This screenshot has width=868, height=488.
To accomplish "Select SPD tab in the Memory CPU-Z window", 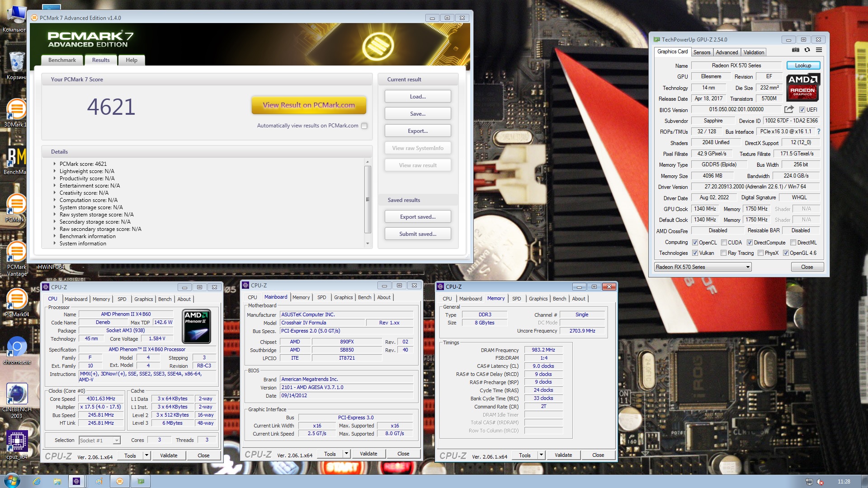I will pos(516,299).
